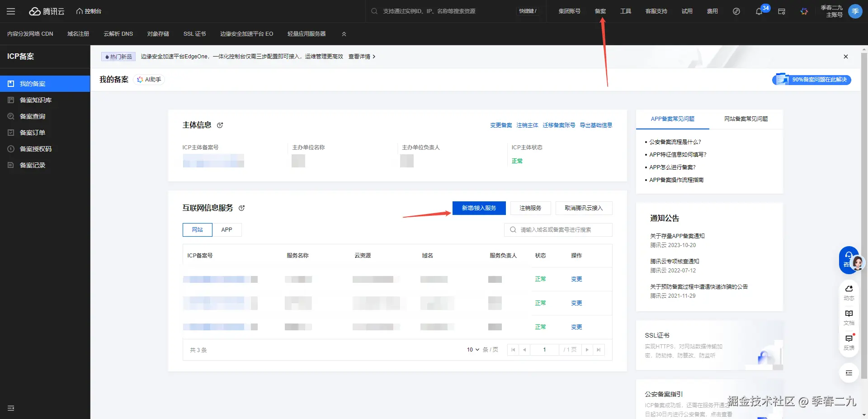Collapse the shortcut bar with up chevron
The width and height of the screenshot is (868, 419).
[344, 34]
